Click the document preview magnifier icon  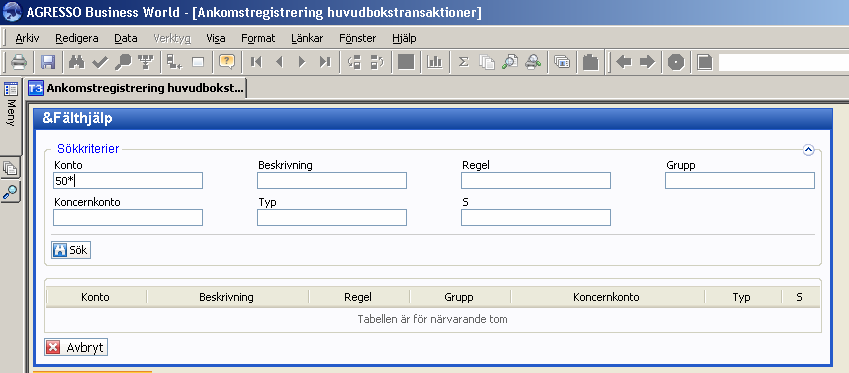(510, 62)
